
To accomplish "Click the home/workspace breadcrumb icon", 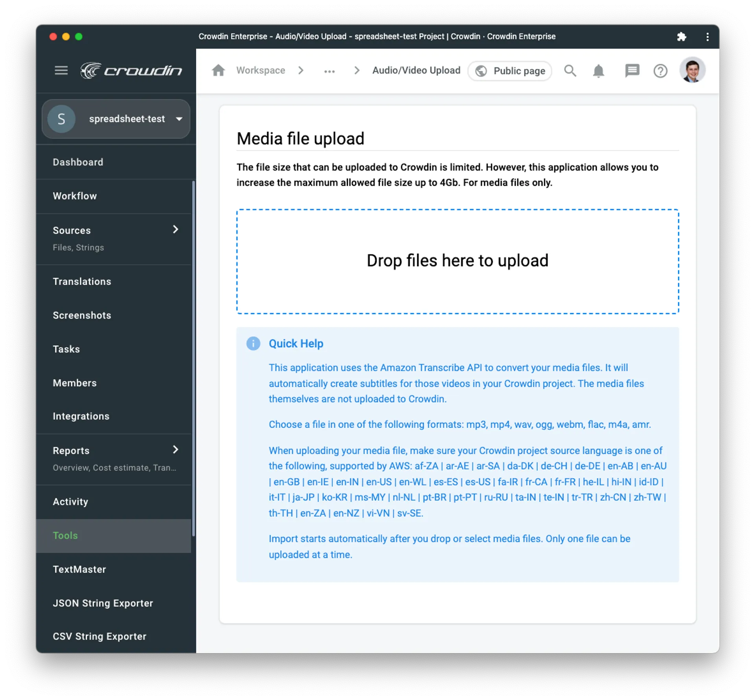I will pyautogui.click(x=219, y=70).
